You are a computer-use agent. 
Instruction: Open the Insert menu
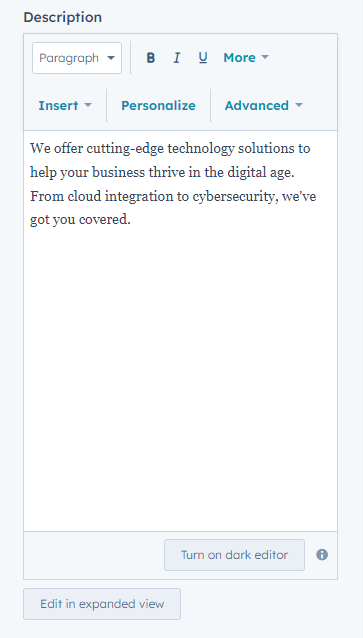pos(65,106)
